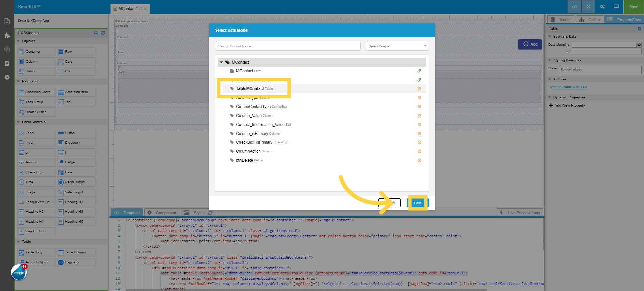Select the Table Column widget

76,252
